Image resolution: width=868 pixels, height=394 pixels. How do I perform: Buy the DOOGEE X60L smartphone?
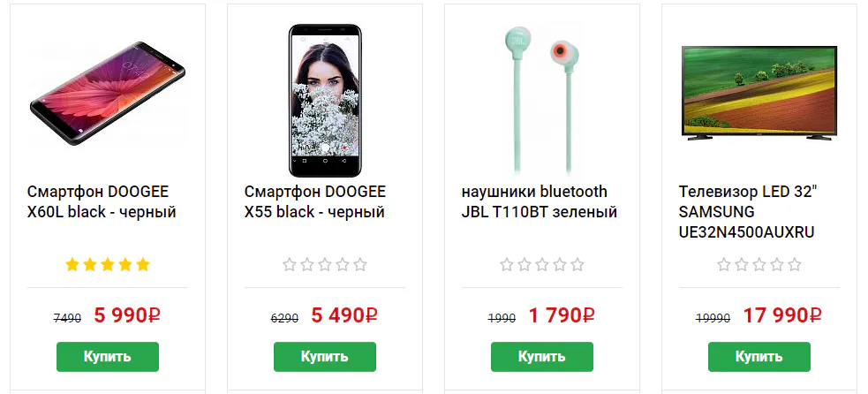pyautogui.click(x=108, y=356)
